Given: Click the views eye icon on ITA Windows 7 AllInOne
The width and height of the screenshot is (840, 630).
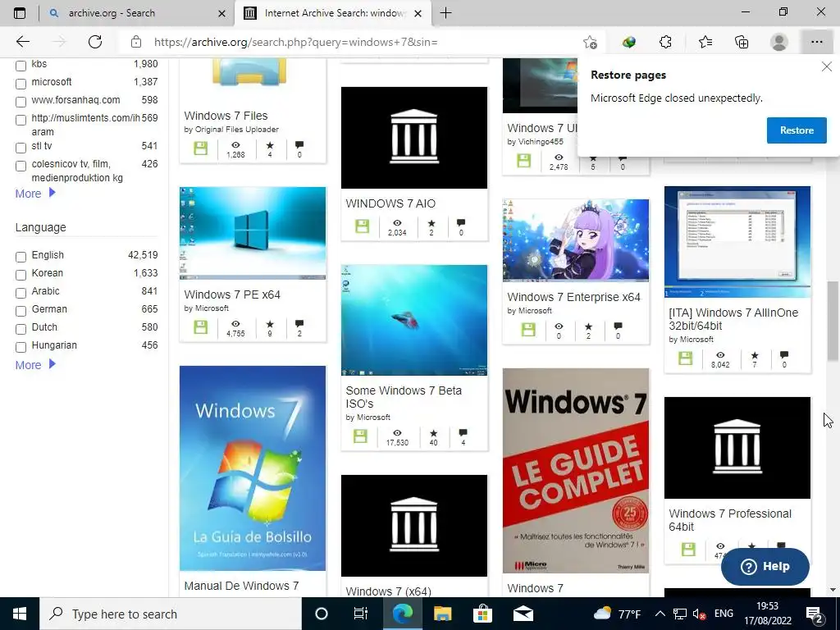Looking at the screenshot, I should pos(720,354).
